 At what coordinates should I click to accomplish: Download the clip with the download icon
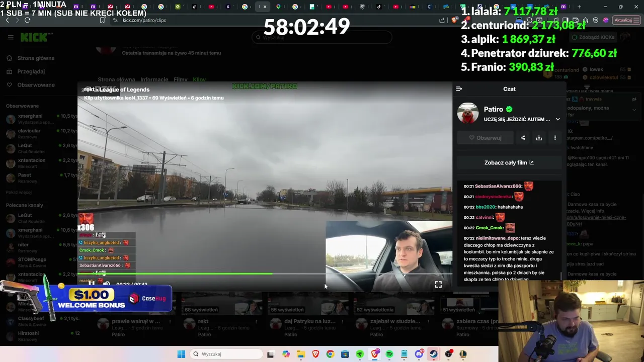(539, 138)
